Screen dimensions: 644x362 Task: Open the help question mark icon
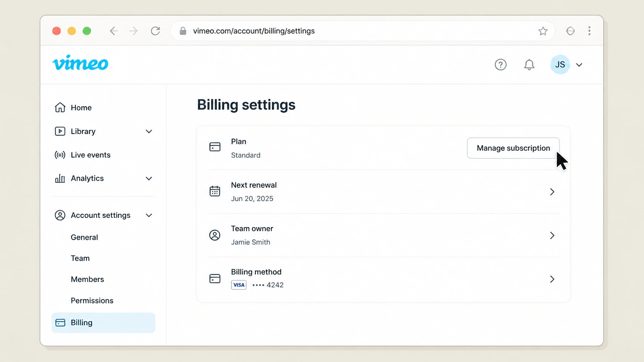pyautogui.click(x=501, y=65)
